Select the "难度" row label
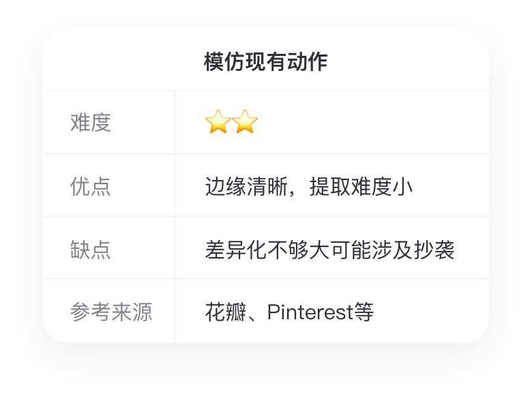The height and width of the screenshot is (397, 532). tap(91, 123)
